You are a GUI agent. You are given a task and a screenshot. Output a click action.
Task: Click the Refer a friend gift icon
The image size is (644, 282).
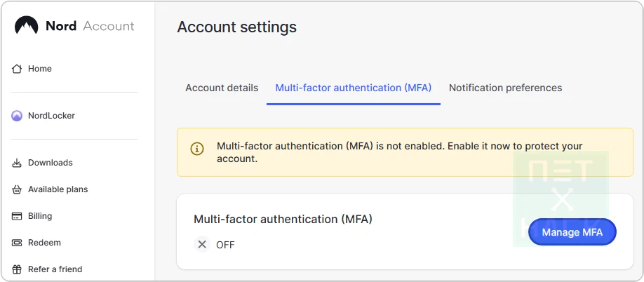[17, 269]
